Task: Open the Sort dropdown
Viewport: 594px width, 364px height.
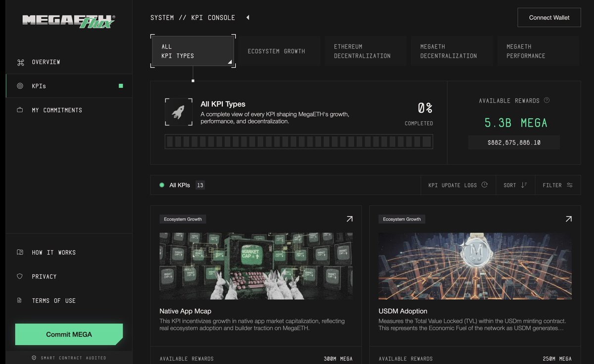Action: pyautogui.click(x=515, y=185)
